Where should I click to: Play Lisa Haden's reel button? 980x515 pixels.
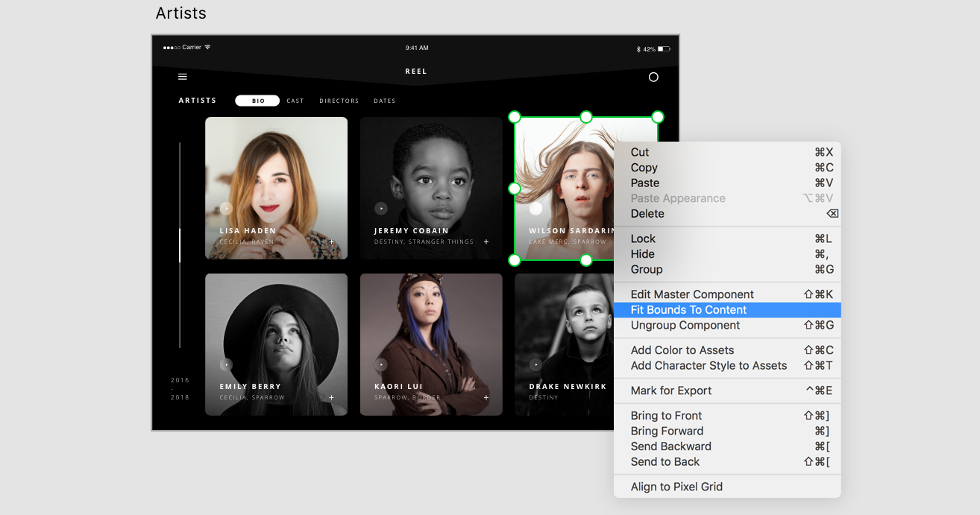[226, 209]
